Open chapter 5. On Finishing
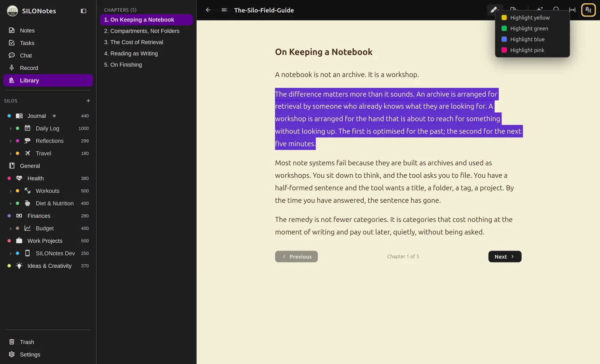This screenshot has height=364, width=600. coord(146,65)
